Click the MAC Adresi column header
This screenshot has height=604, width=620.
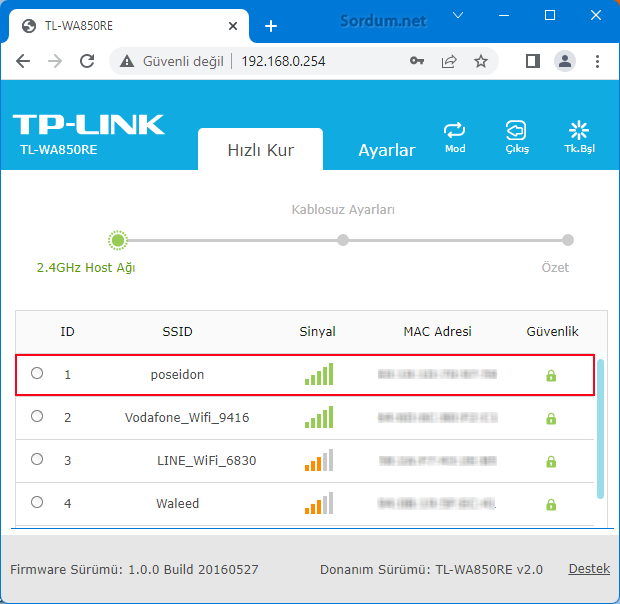coord(437,331)
